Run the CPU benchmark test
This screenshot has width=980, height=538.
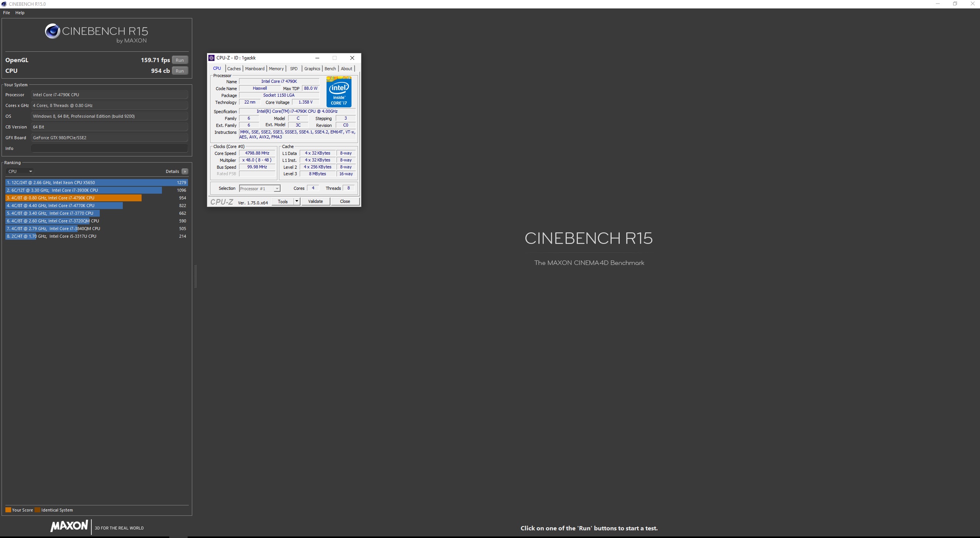[x=180, y=71]
